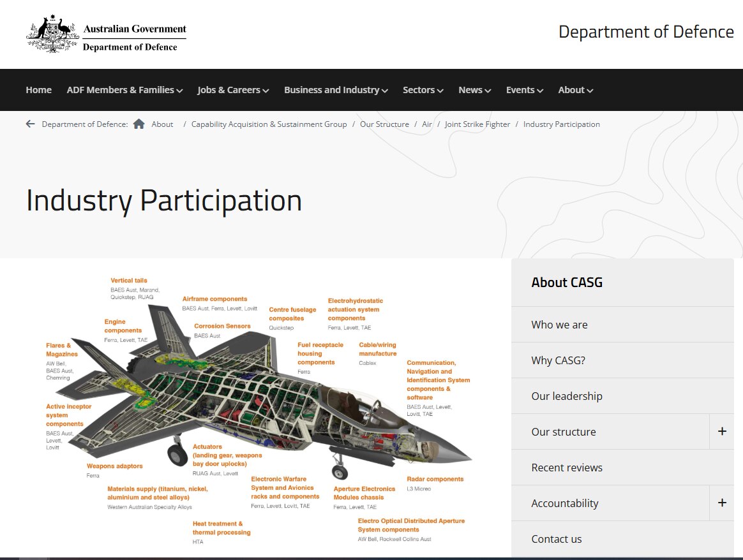
Task: Open the ADF Members & Families menu
Action: [x=124, y=90]
